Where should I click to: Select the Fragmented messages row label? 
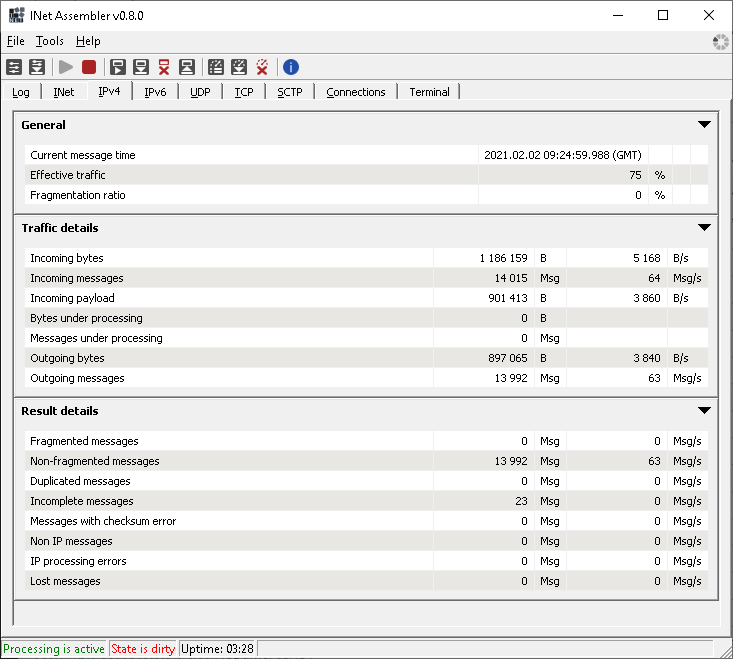84,441
